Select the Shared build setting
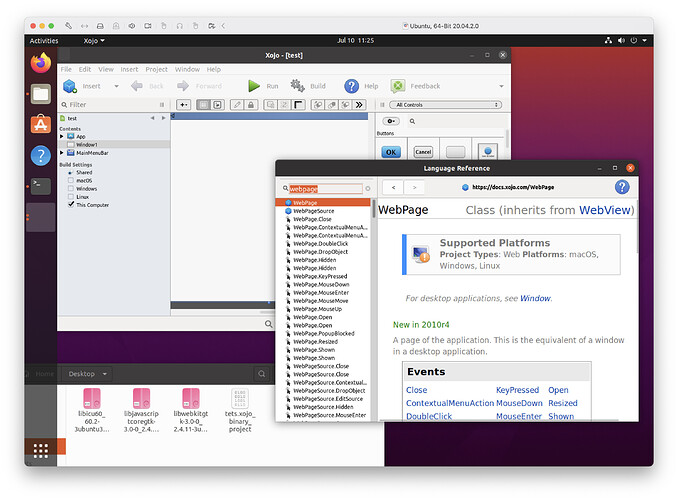The image size is (679, 500). (84, 172)
